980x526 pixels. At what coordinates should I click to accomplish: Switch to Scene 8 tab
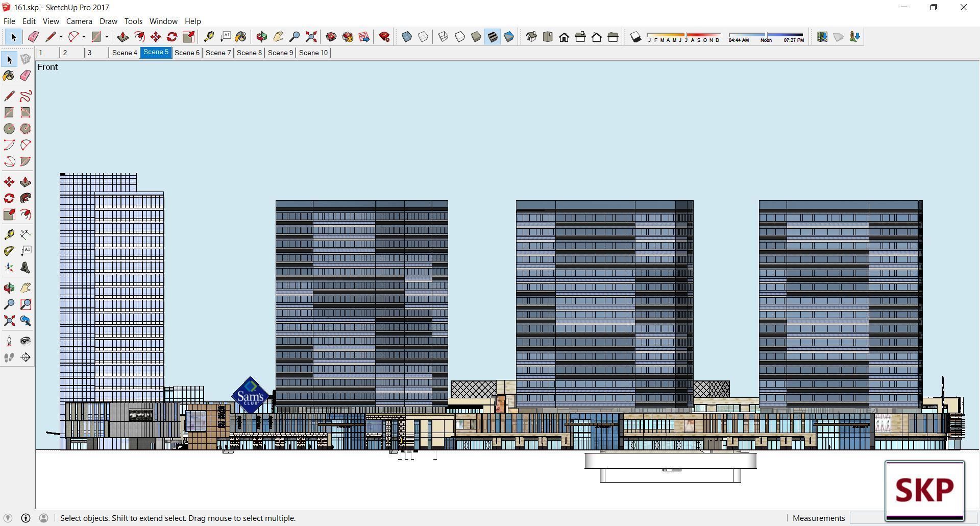(249, 53)
